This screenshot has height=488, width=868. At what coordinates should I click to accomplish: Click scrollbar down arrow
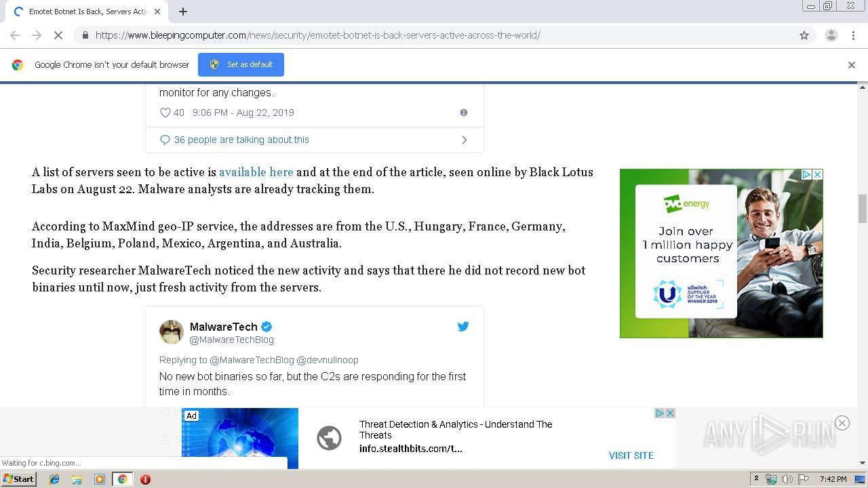coord(863,463)
